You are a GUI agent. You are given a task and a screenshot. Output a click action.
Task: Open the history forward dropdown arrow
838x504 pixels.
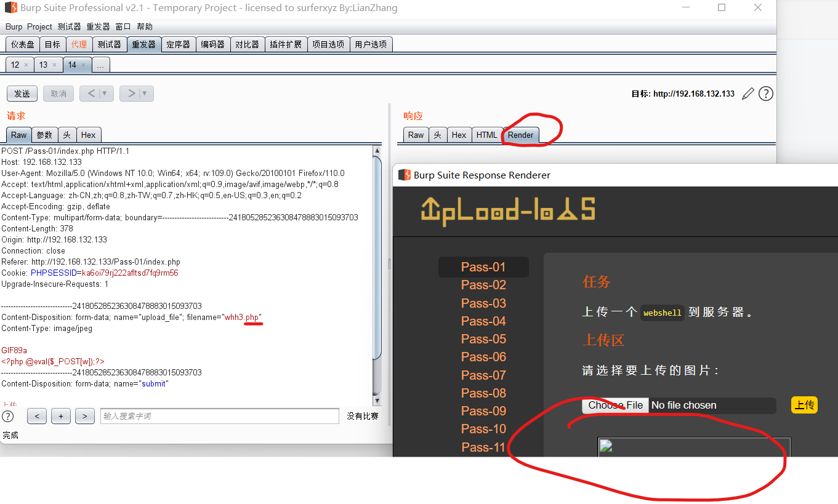point(145,94)
